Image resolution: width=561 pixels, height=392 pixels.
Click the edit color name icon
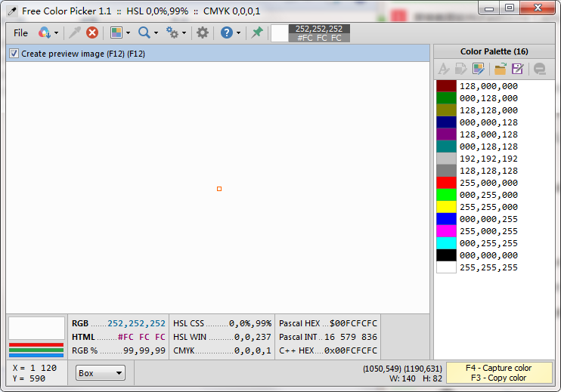(x=444, y=69)
